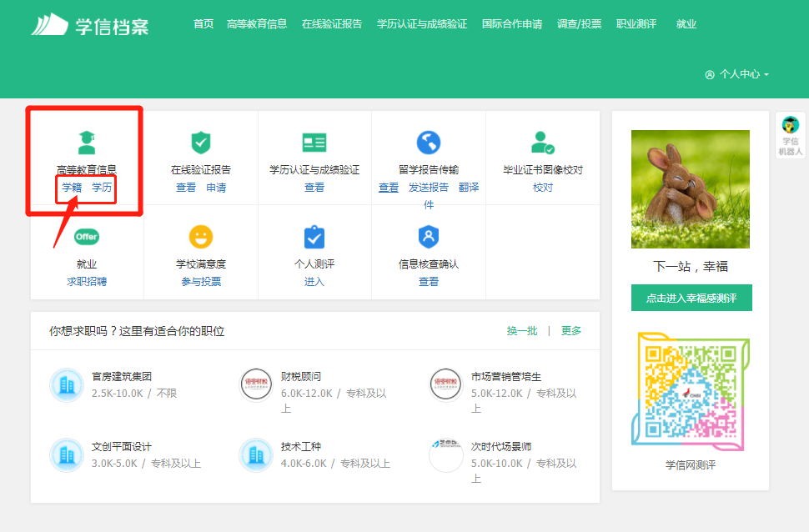Image resolution: width=809 pixels, height=532 pixels.
Task: Open 职业测评 menu item
Action: coord(636,24)
